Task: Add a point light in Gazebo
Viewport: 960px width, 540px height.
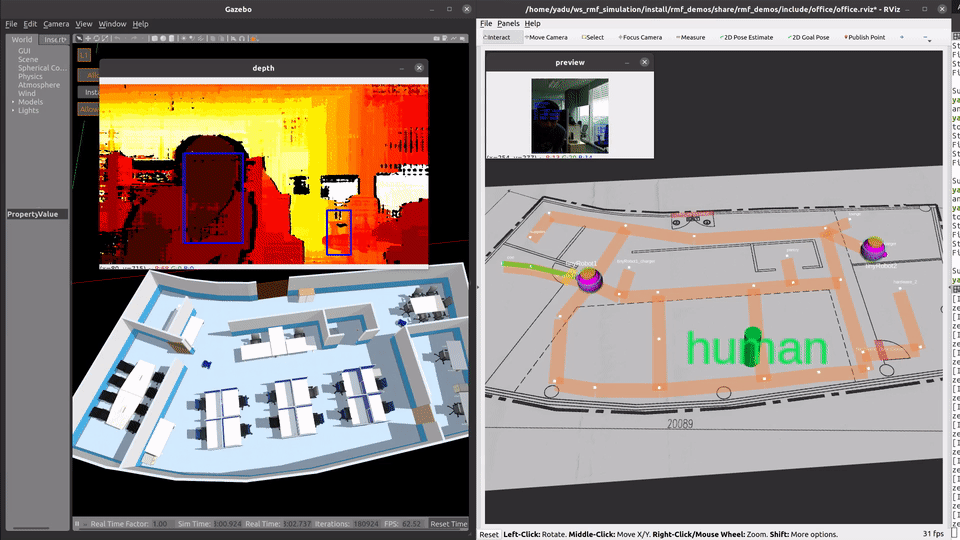Action: point(184,38)
